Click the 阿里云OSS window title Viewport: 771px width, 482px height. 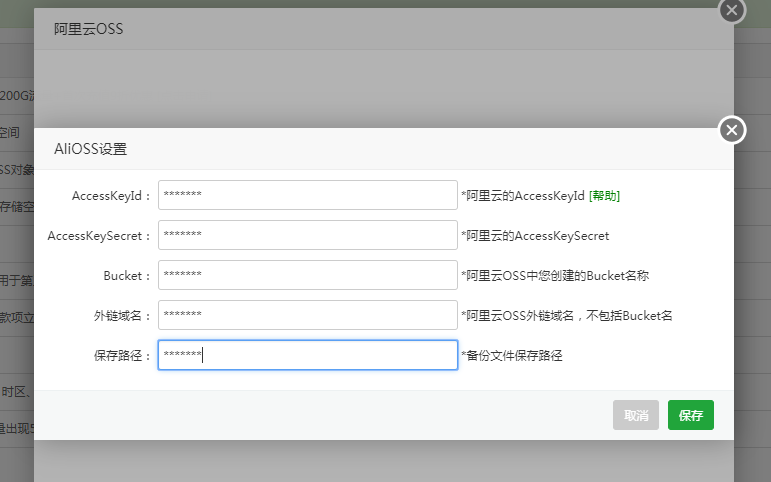pos(89,29)
